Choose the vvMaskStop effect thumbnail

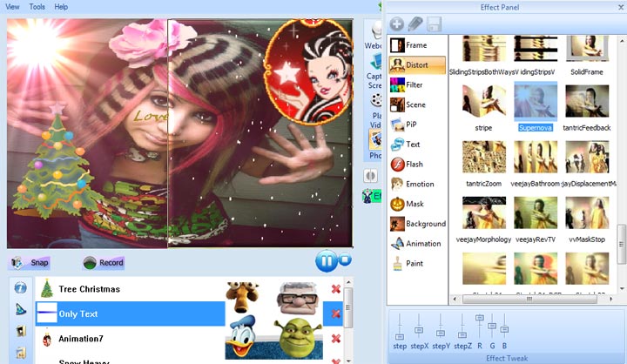click(587, 212)
